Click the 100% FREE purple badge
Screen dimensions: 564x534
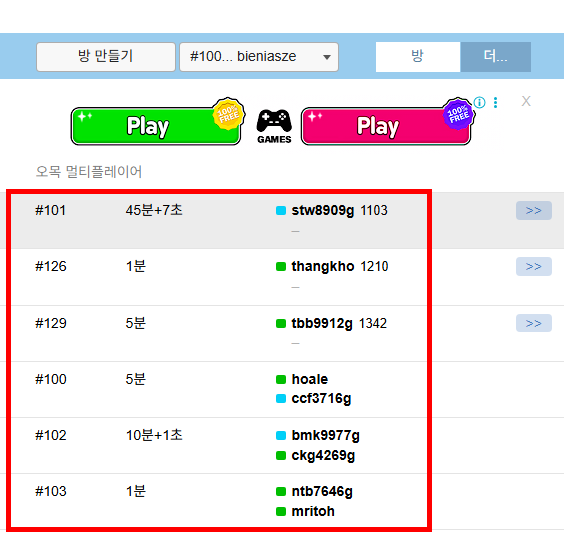click(x=458, y=114)
